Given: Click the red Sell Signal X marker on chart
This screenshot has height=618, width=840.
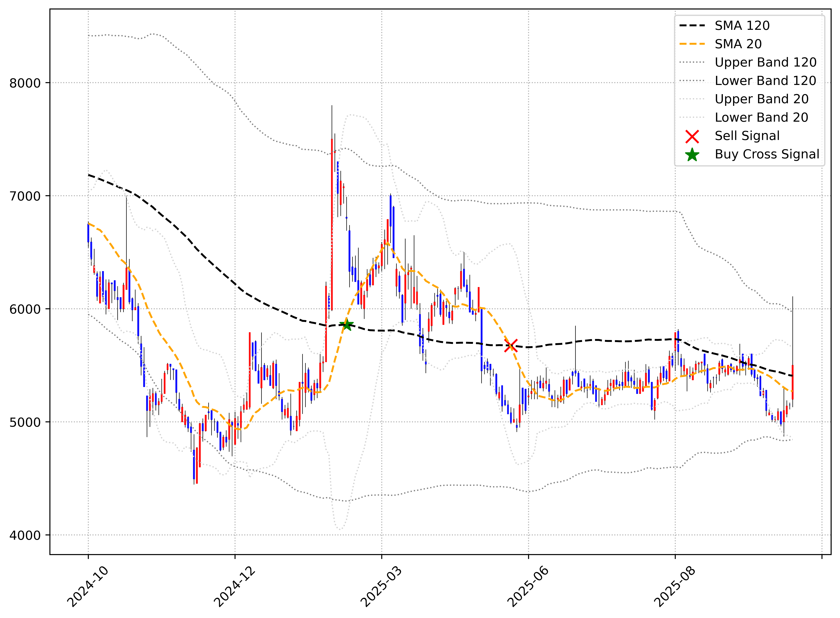Looking at the screenshot, I should coord(511,346).
